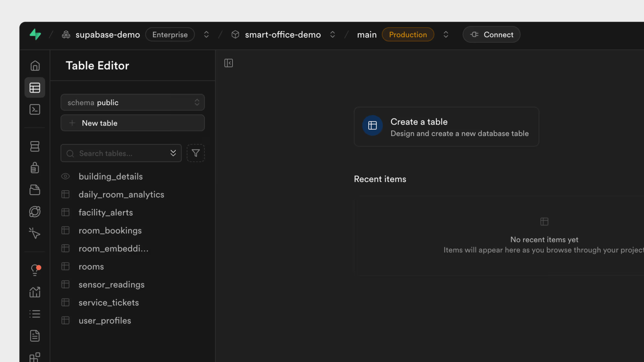Open the Storage sidebar icon

(x=35, y=190)
